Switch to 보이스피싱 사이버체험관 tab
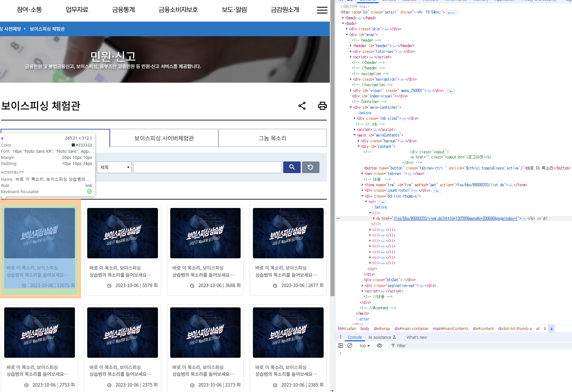Screen dimensions: 572x392 164,138
